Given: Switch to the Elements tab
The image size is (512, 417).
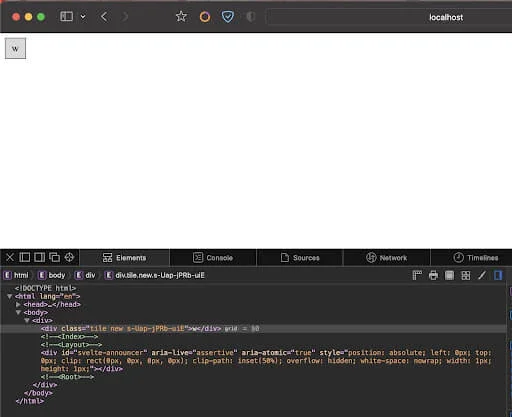Looking at the screenshot, I should point(124,258).
